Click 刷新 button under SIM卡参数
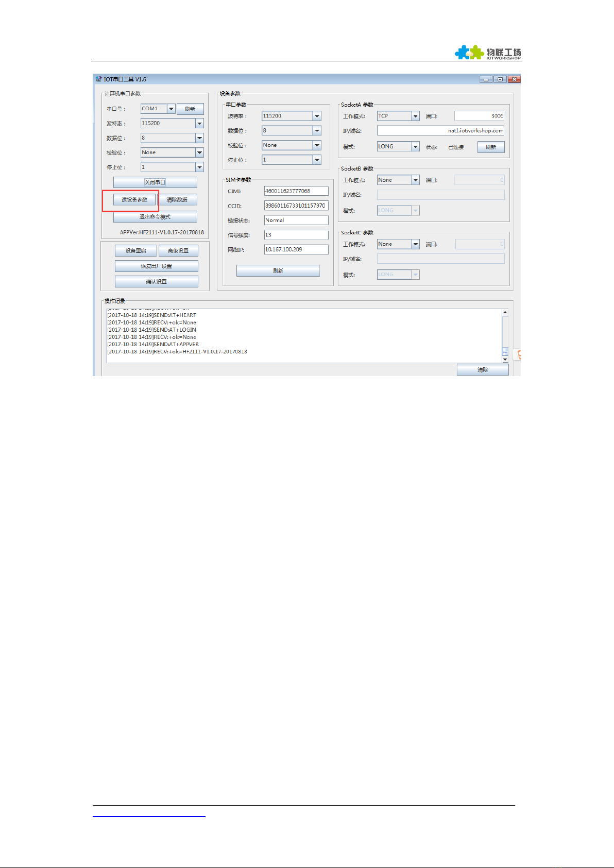The height and width of the screenshot is (868, 614). coord(278,270)
